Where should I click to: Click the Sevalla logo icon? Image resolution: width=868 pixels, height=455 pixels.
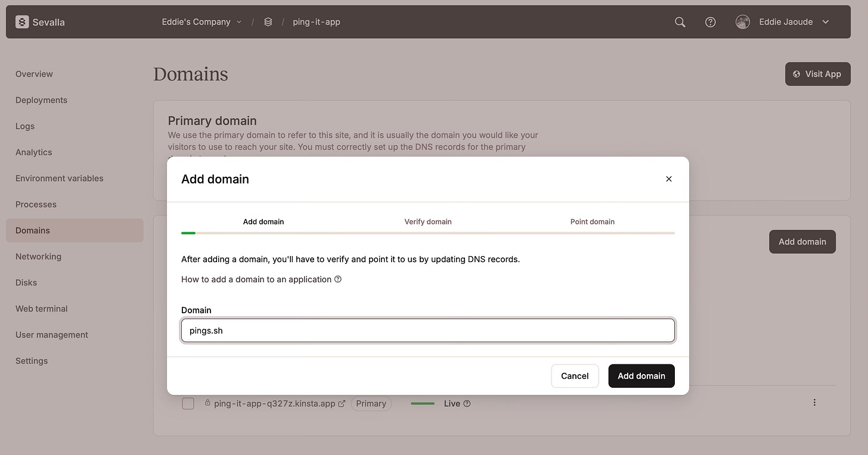(22, 22)
